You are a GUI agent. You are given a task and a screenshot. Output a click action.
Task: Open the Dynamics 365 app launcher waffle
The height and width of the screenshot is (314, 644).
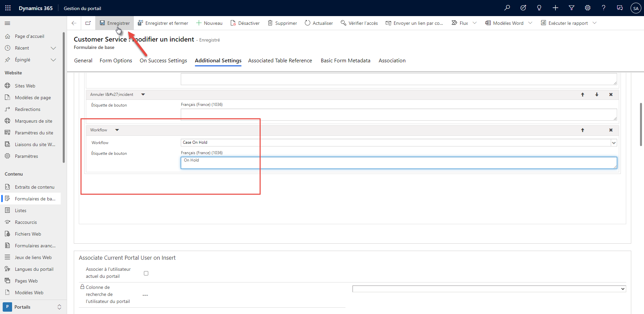pyautogui.click(x=8, y=8)
